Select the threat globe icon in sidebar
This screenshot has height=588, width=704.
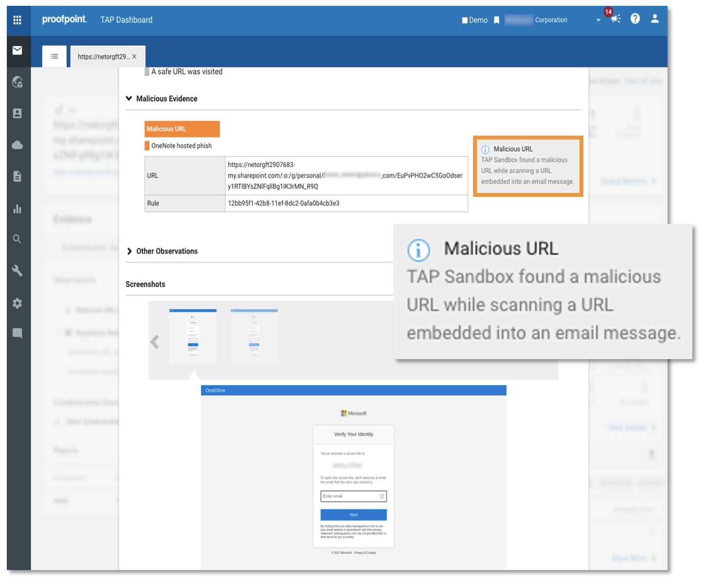(x=18, y=82)
